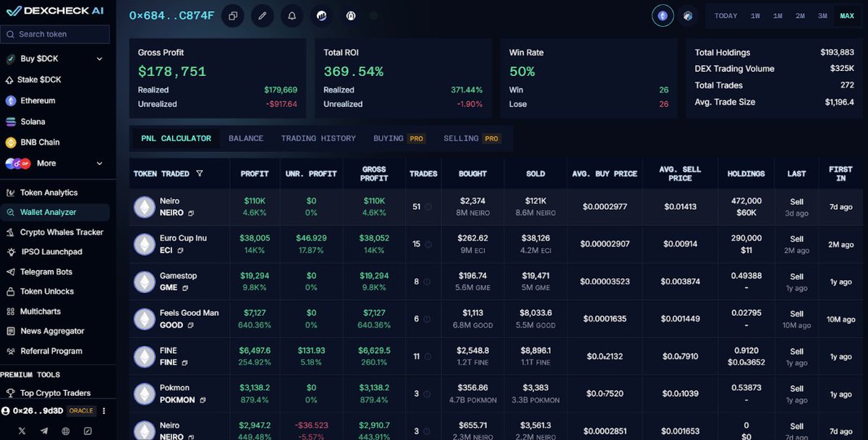Click the bell alert icon in header

[292, 15]
